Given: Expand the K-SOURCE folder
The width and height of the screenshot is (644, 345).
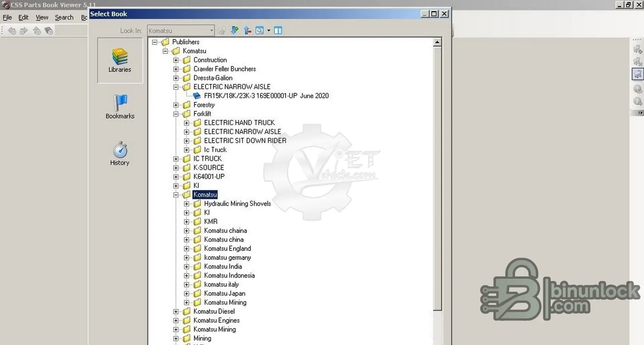Looking at the screenshot, I should 176,168.
